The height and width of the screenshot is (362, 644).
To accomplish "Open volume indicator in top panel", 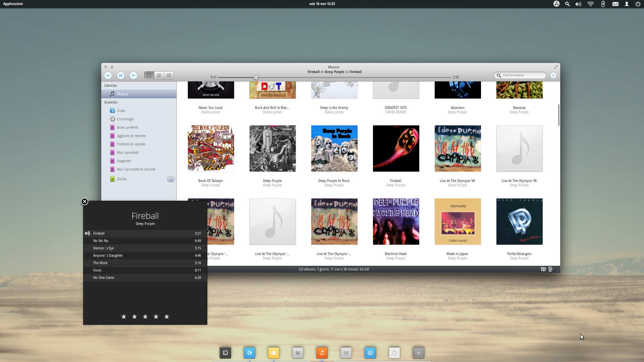I will [x=579, y=4].
